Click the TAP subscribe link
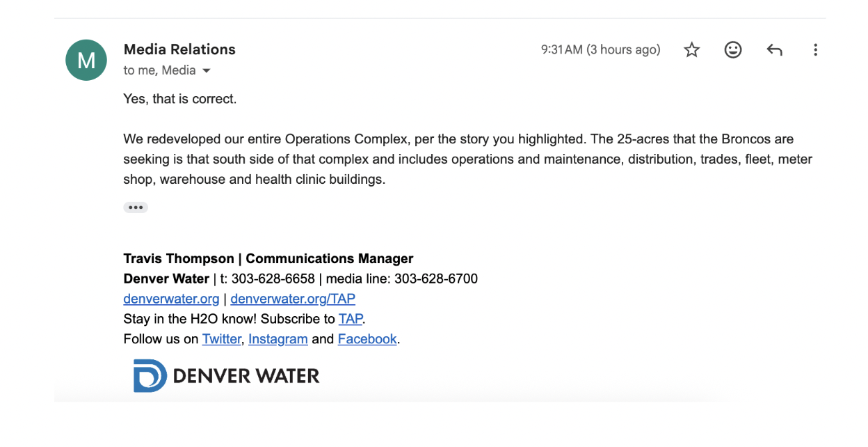 click(351, 319)
